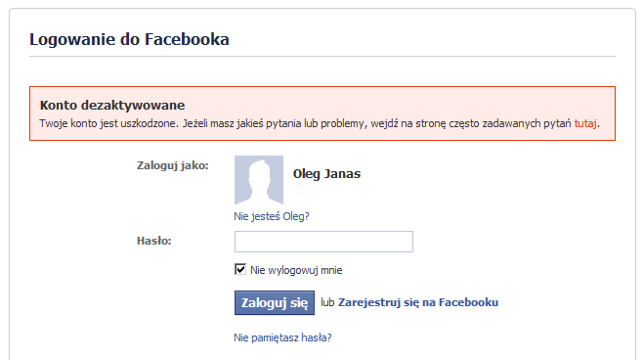Click the 'Twoje konto jest uszkodzone' message text
This screenshot has height=360, width=644.
[108, 123]
